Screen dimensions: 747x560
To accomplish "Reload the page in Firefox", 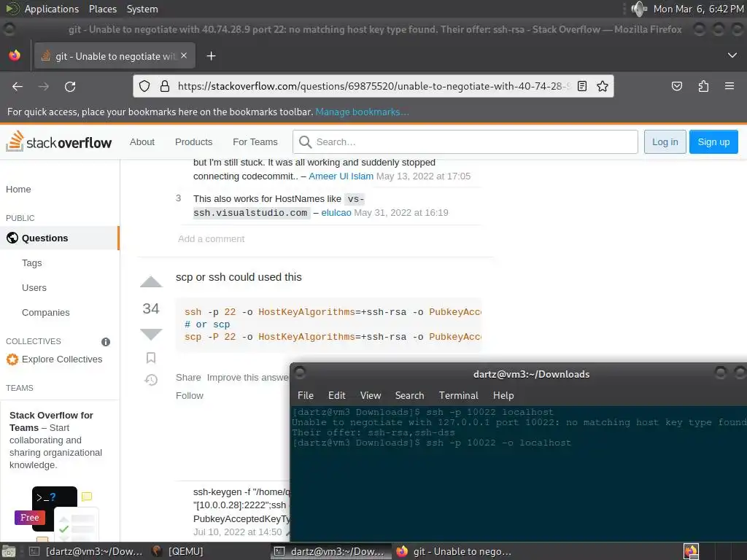I will pos(70,86).
